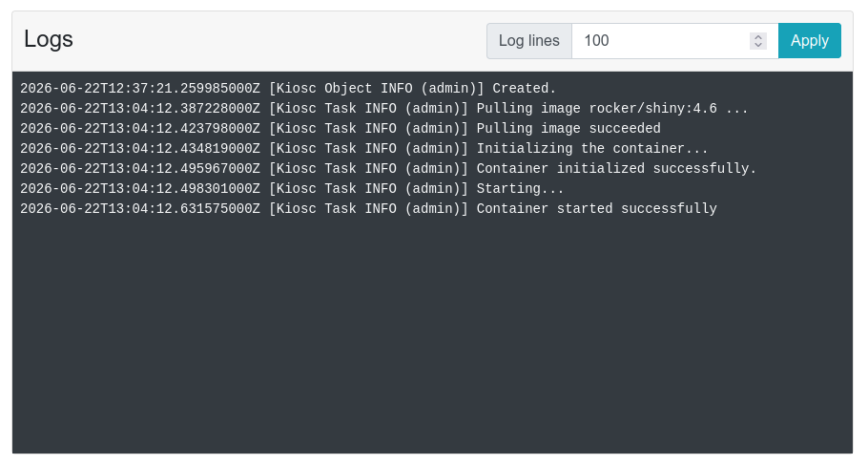Click the empty area of log console
This screenshot has height=464, width=868.
click(x=432, y=332)
